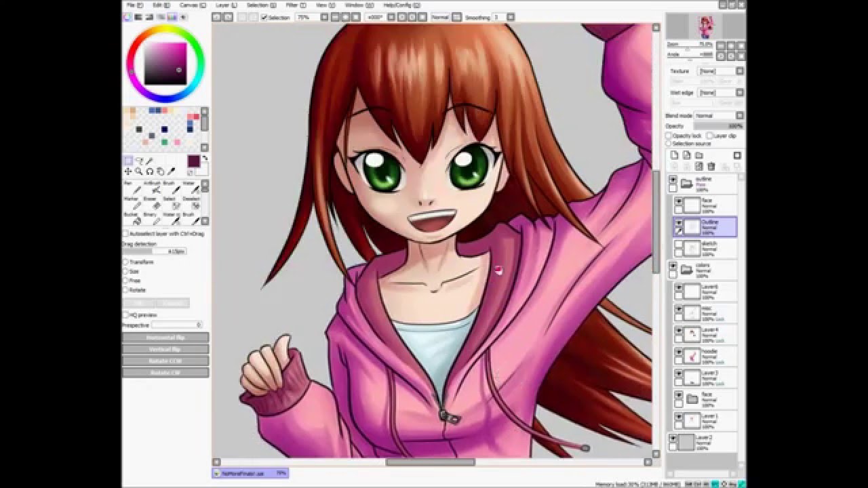Open the Texture dropdown

tap(740, 71)
